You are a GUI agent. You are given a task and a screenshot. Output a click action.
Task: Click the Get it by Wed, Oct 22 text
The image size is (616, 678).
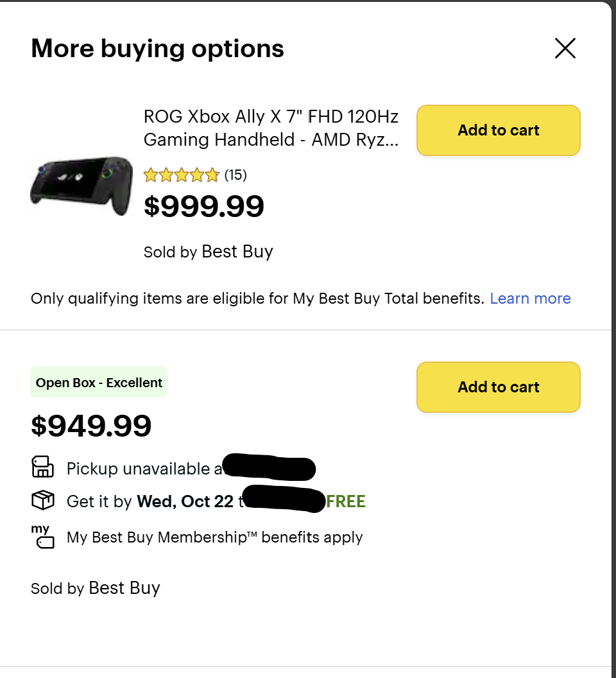[x=150, y=501]
